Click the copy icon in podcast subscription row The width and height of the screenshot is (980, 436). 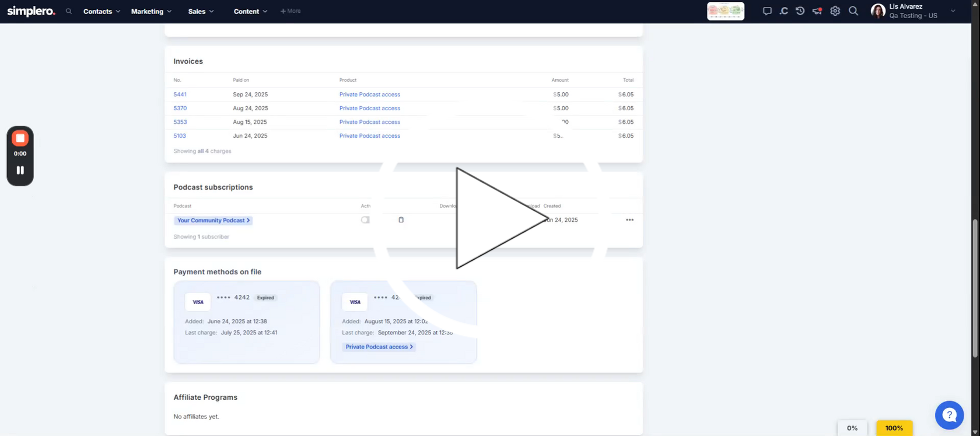[x=401, y=220]
